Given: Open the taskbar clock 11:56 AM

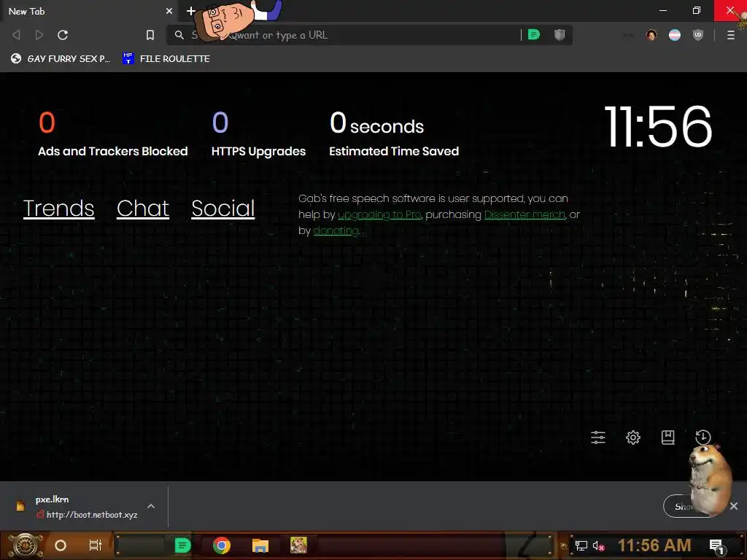Looking at the screenshot, I should pyautogui.click(x=654, y=545).
